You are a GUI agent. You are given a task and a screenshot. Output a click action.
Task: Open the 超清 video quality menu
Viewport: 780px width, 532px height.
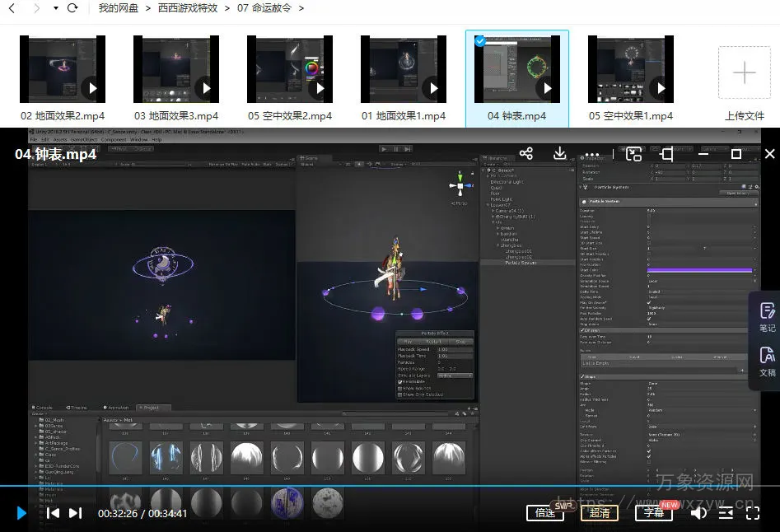pyautogui.click(x=600, y=513)
